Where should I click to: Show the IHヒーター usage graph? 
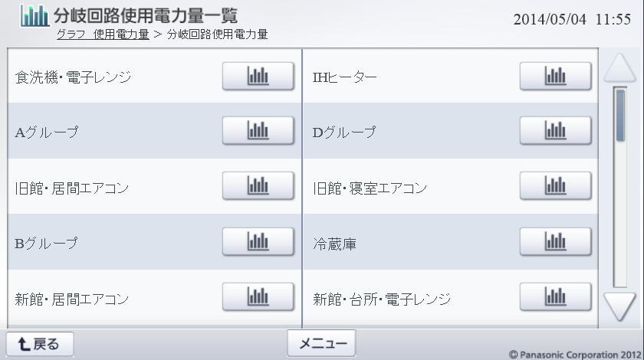click(x=556, y=76)
